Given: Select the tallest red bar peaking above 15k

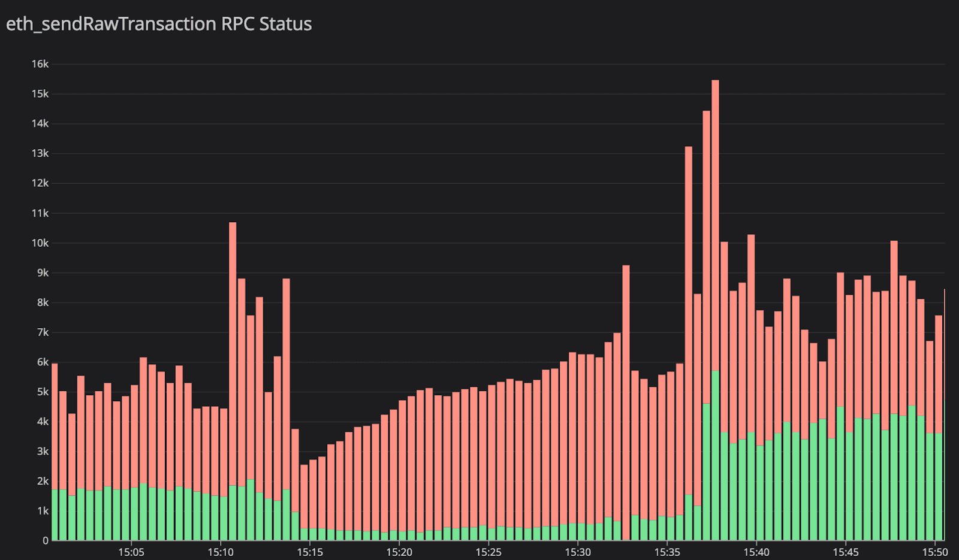Looking at the screenshot, I should tap(715, 225).
